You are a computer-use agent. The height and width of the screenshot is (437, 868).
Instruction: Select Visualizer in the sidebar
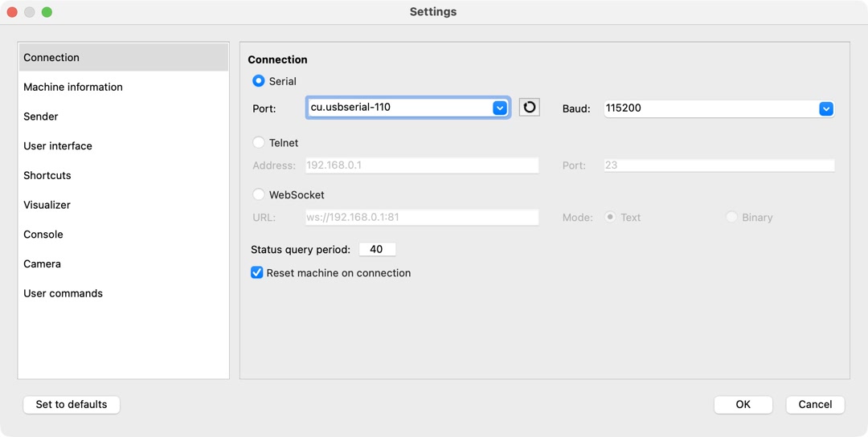tap(47, 205)
